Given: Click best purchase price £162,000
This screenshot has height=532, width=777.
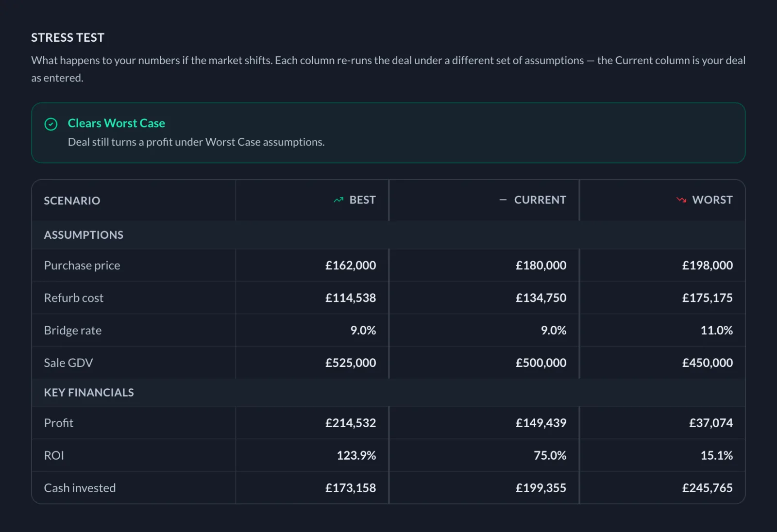Looking at the screenshot, I should point(351,266).
